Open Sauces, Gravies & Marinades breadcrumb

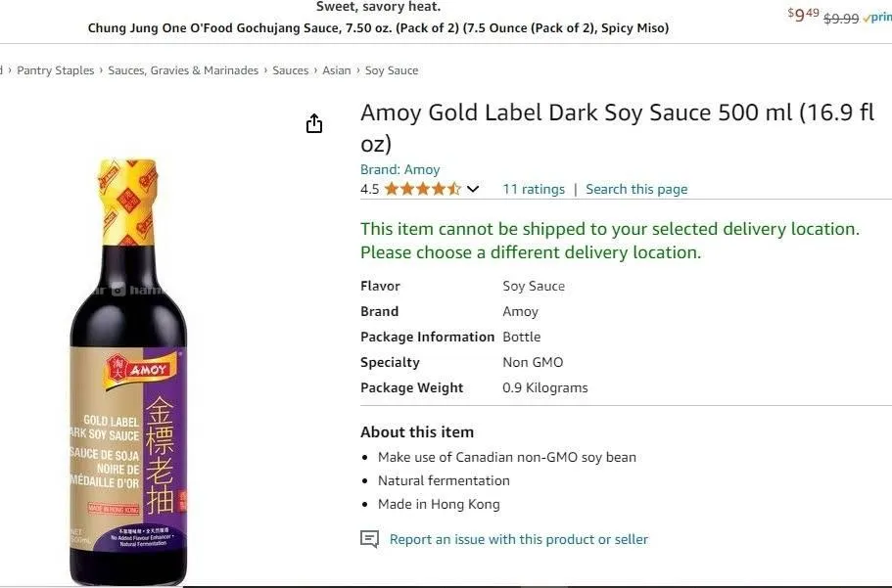click(183, 70)
